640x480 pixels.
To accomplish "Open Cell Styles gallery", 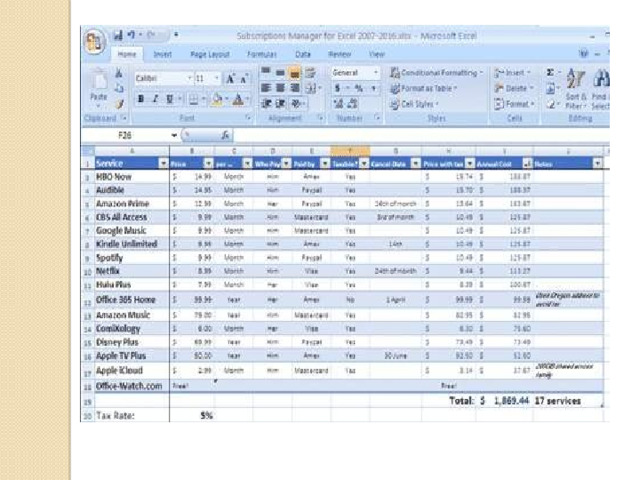I will coord(414,104).
